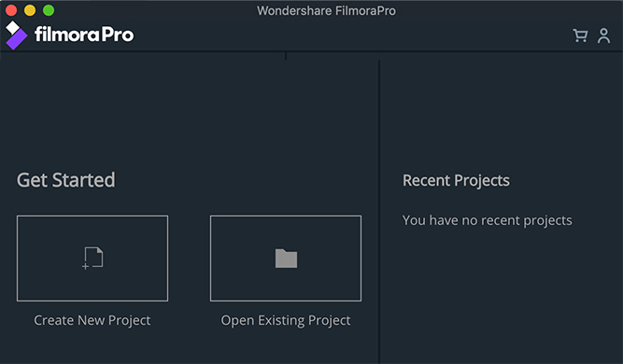The image size is (623, 364).
Task: Minimize the window using the yellow button
Action: pyautogui.click(x=30, y=10)
